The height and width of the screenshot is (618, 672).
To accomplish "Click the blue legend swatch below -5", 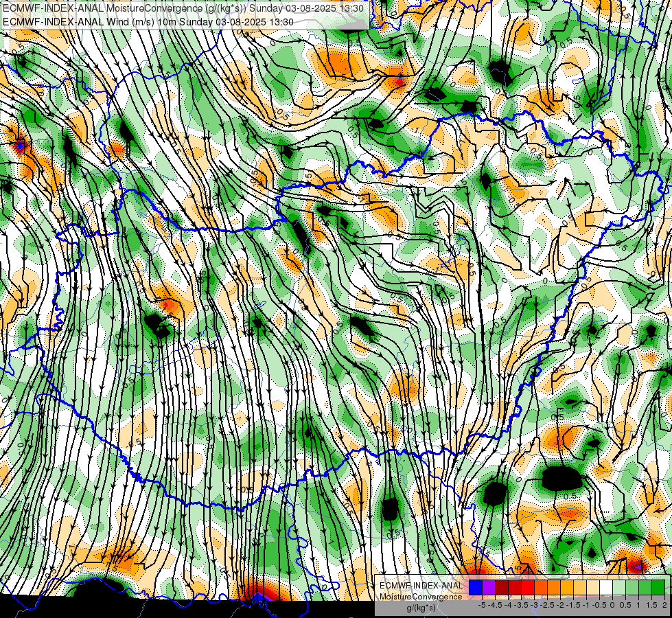I will (x=476, y=588).
